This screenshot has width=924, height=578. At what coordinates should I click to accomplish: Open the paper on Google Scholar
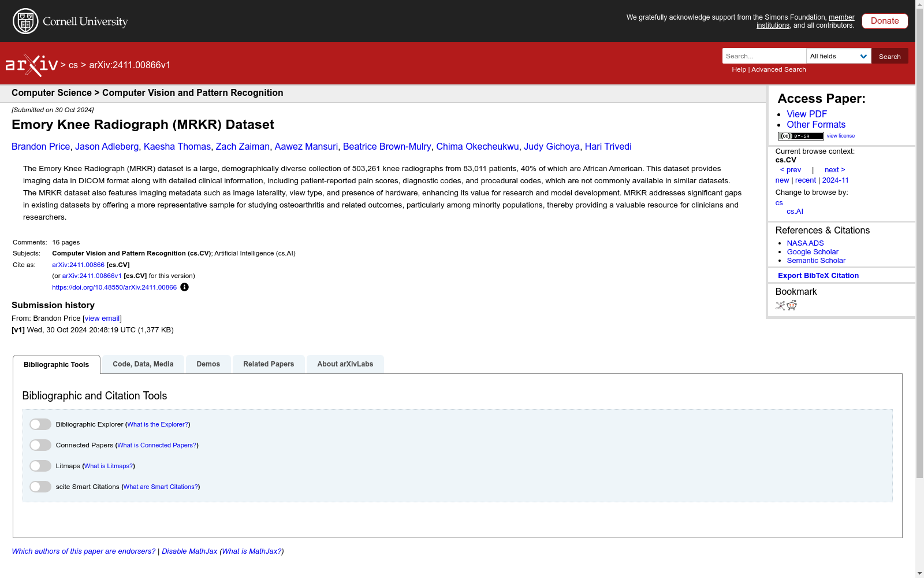click(813, 251)
